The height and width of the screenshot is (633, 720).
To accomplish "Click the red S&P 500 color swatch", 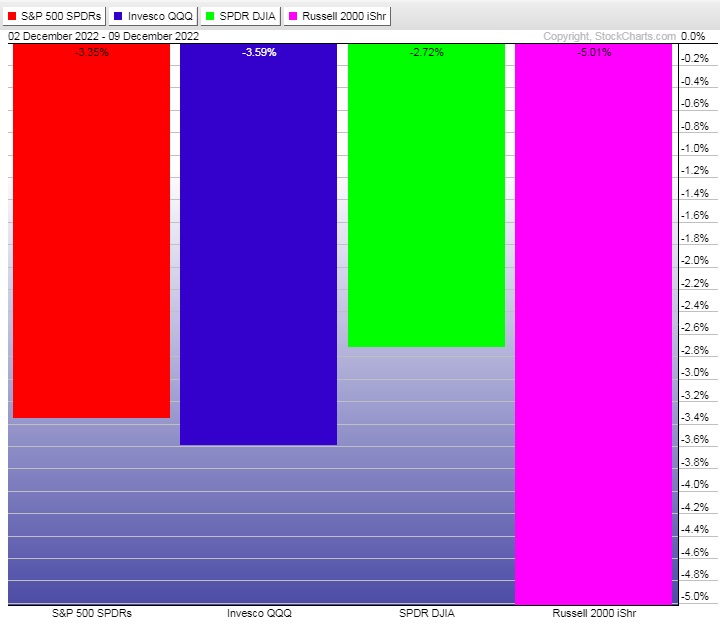I will (12, 16).
